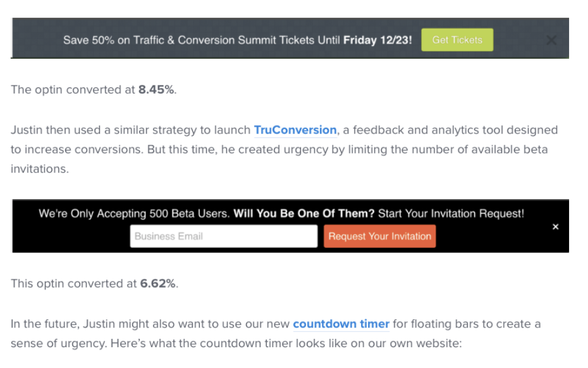Click the bold Friday 12/23! text
Viewport: 588px width, 368px height.
[377, 40]
